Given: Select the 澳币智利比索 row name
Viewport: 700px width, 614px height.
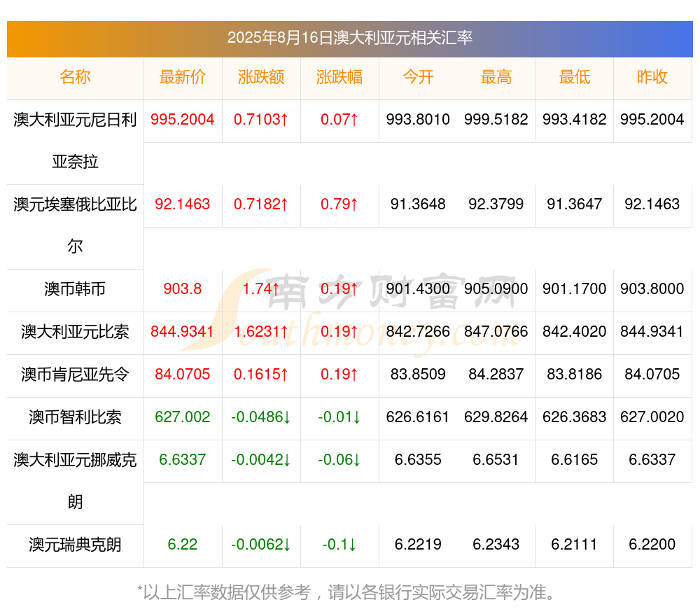Looking at the screenshot, I should click(75, 417).
